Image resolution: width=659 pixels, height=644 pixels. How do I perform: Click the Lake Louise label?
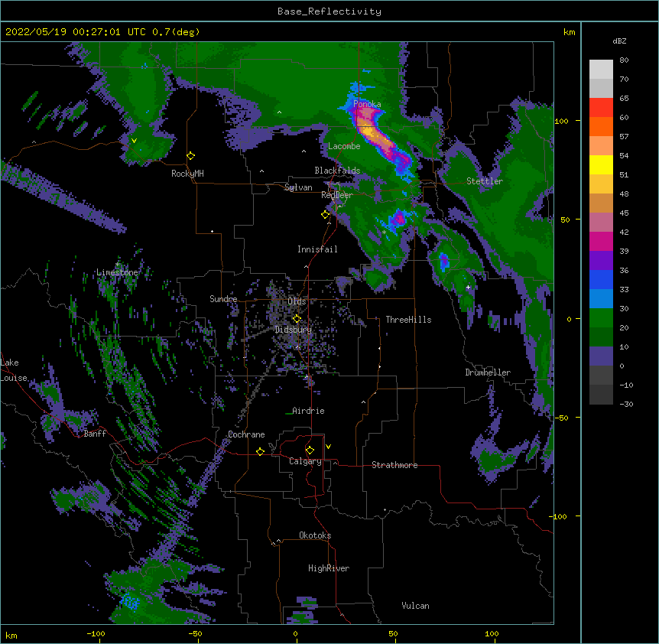(14, 370)
